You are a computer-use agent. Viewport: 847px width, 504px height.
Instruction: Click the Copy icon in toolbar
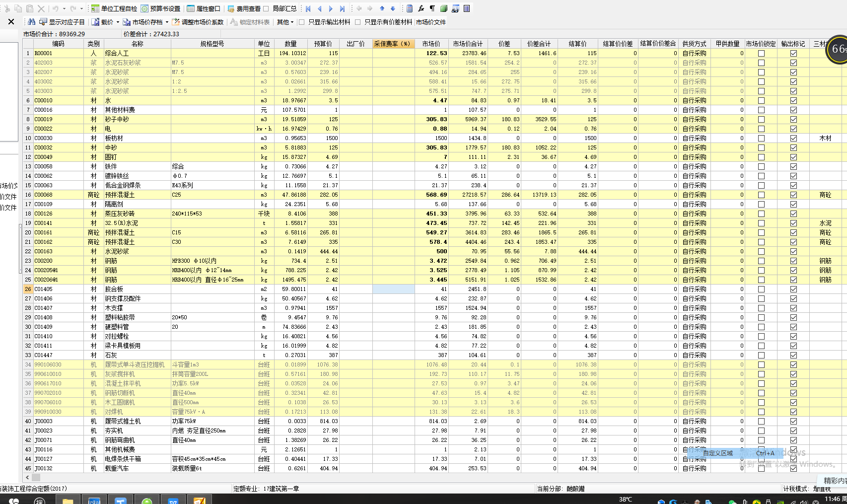click(18, 8)
